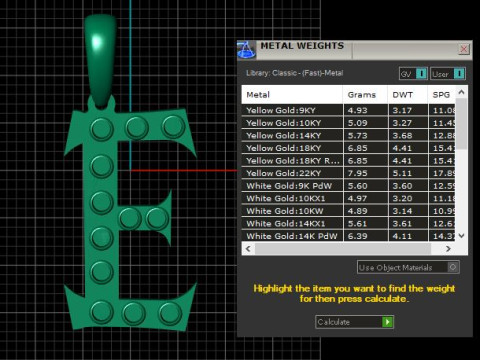Viewport: 480px width, 360px height.
Task: Click the 5.11 DWT value
Action: click(x=402, y=173)
